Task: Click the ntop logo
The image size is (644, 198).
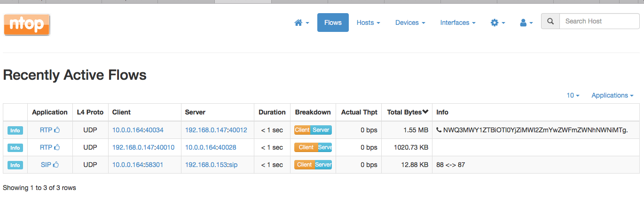Action: click(x=27, y=25)
